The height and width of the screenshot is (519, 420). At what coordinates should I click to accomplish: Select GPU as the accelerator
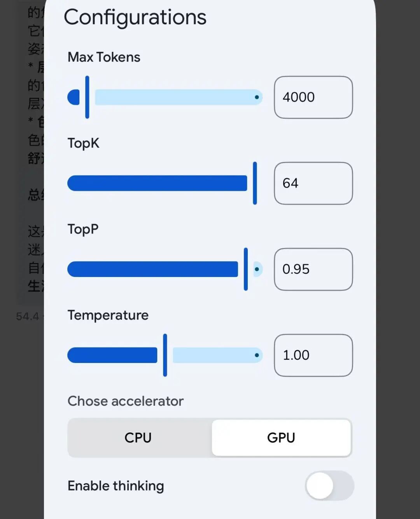(281, 438)
